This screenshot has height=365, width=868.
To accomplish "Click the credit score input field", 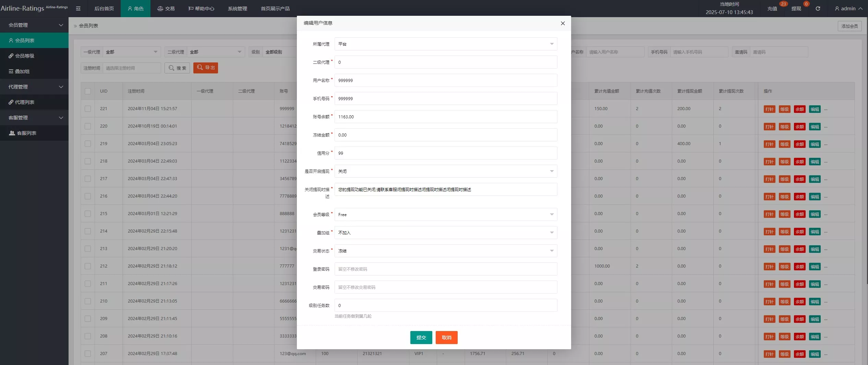I will coord(446,153).
